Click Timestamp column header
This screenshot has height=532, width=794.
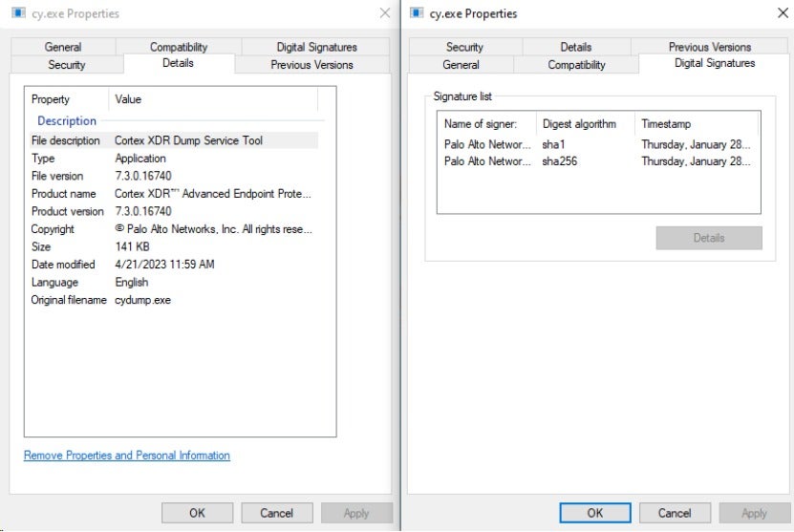coord(697,123)
